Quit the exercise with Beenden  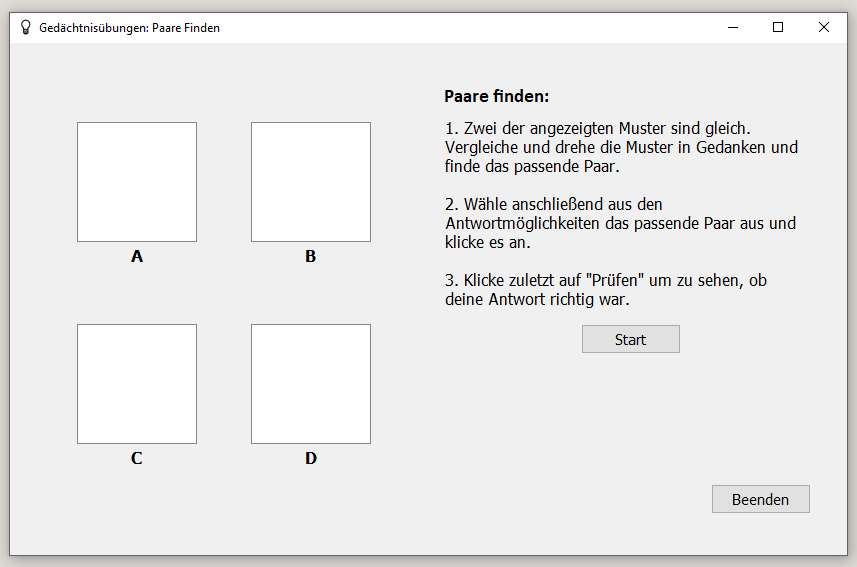click(760, 499)
